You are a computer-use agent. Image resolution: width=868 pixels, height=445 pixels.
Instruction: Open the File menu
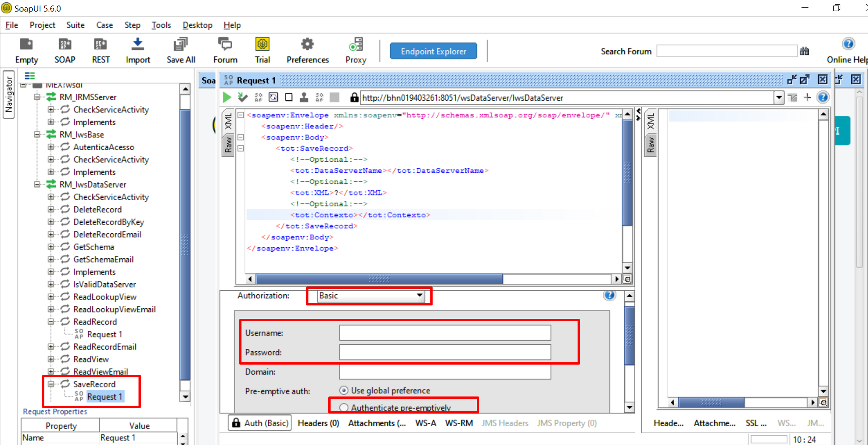12,25
